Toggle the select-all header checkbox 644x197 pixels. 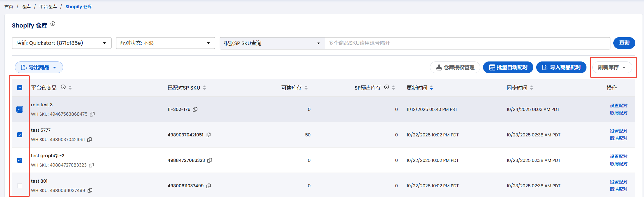point(20,88)
